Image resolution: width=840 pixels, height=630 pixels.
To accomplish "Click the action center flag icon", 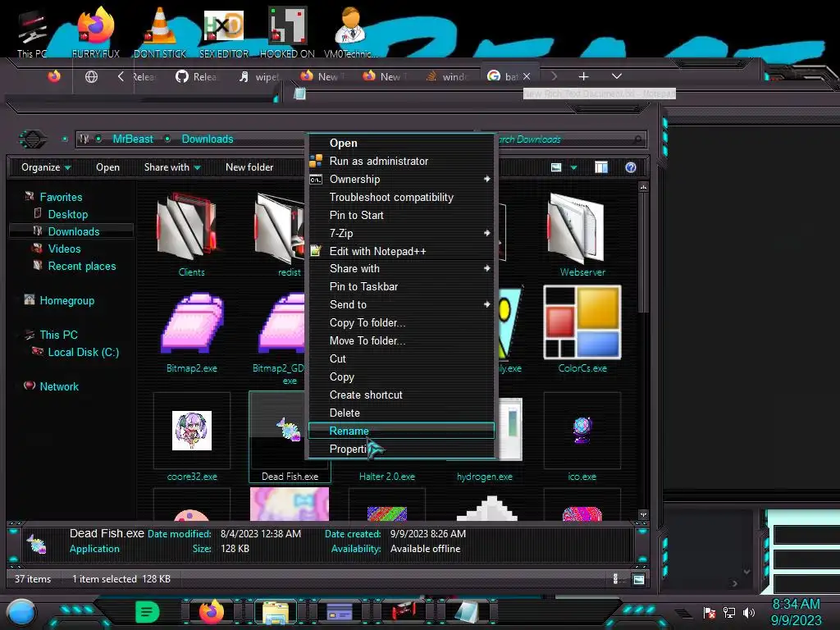I will click(x=710, y=612).
